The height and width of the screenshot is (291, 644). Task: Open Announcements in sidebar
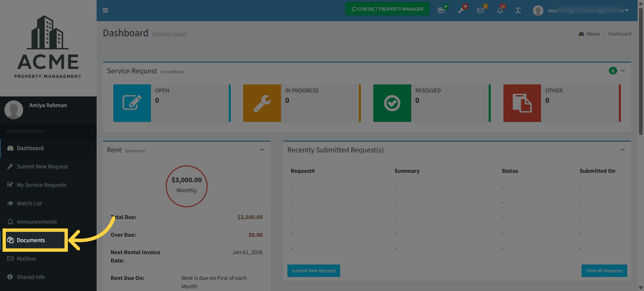pos(48,222)
